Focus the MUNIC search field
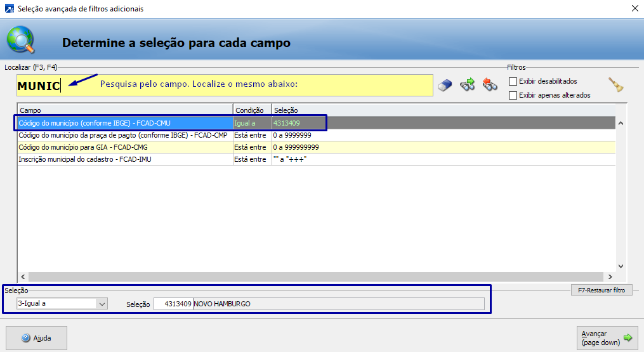Image resolution: width=644 pixels, height=352 pixels. 225,86
